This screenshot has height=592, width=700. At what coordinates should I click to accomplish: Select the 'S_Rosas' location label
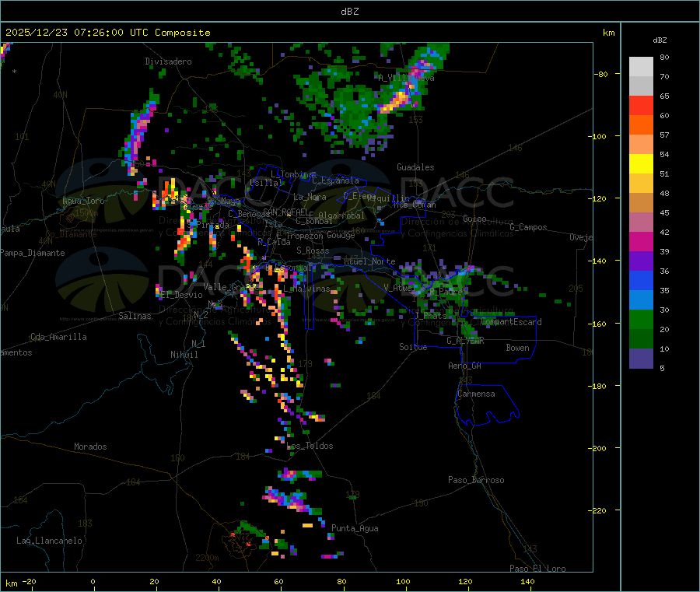tap(313, 250)
